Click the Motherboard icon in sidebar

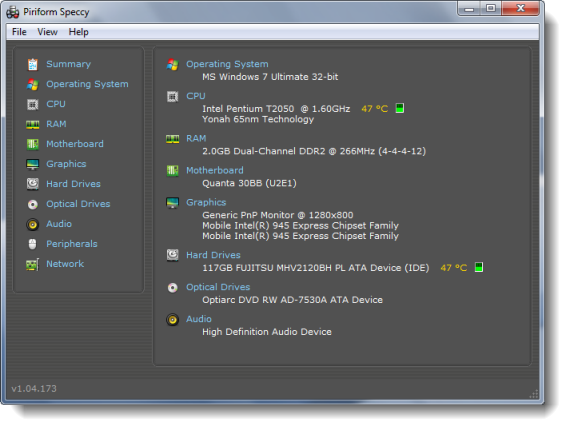click(x=33, y=144)
